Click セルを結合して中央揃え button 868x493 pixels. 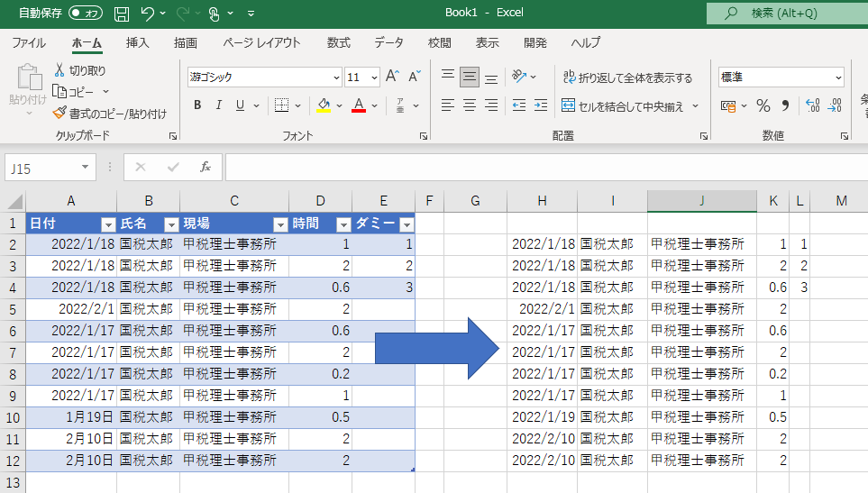(630, 105)
